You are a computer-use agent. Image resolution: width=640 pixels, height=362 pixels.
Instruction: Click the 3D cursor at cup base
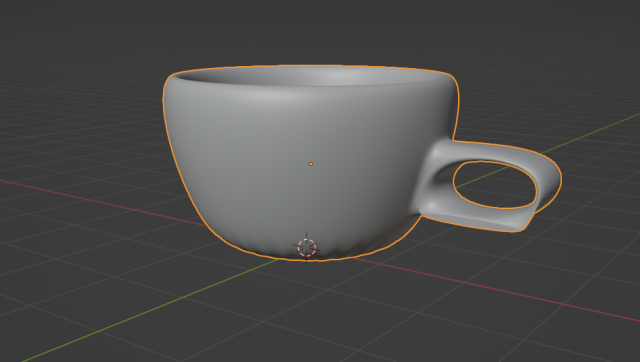click(307, 248)
